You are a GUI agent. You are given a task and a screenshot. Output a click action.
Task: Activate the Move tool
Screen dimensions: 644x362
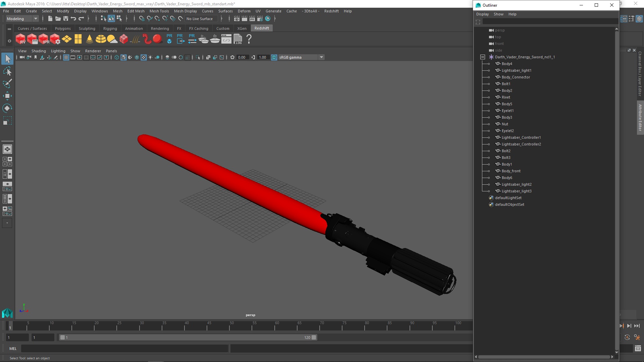[7, 96]
